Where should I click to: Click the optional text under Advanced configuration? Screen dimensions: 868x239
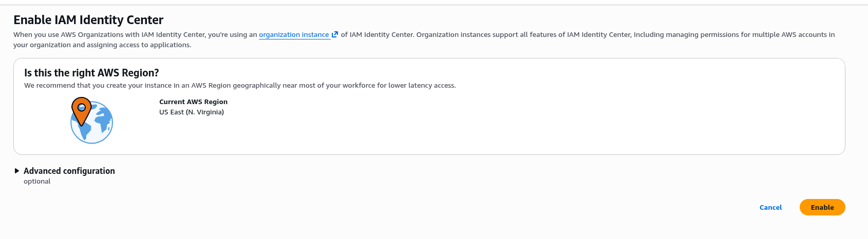click(37, 182)
